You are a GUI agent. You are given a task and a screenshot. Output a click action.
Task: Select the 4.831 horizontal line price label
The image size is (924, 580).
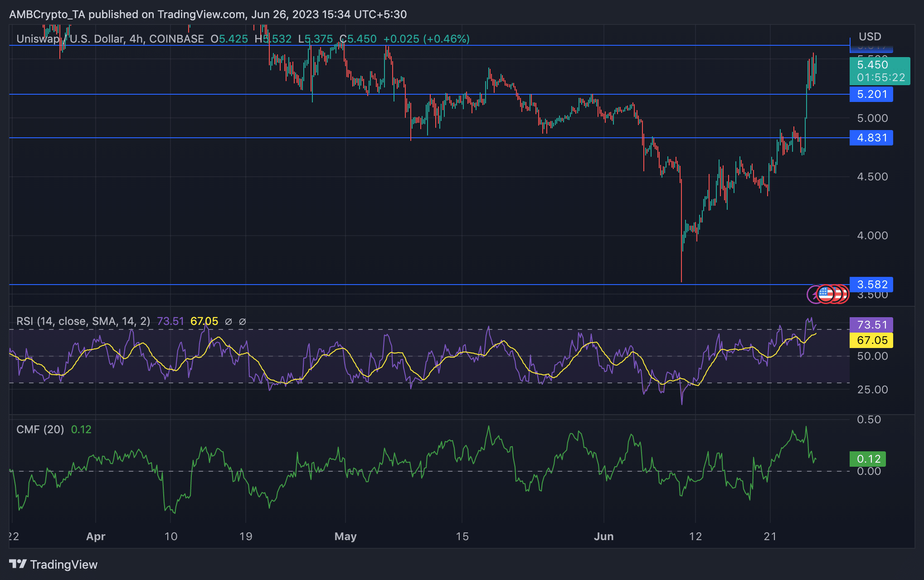click(871, 138)
